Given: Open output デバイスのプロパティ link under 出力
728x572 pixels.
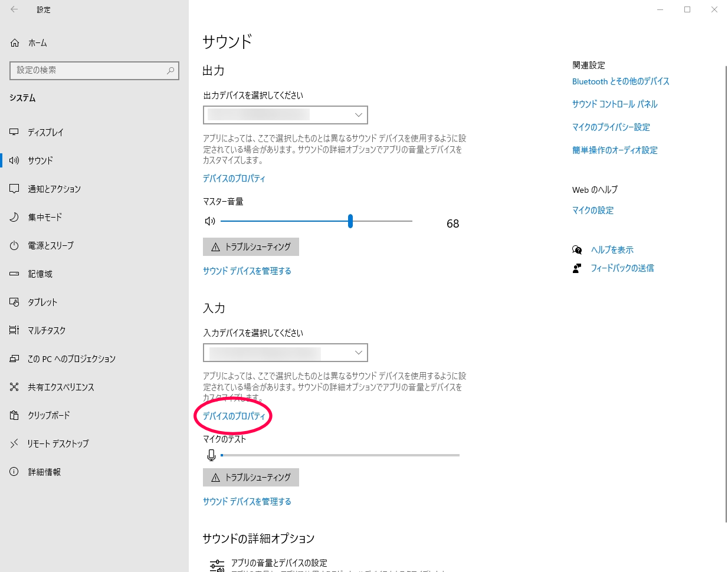Looking at the screenshot, I should pyautogui.click(x=234, y=179).
